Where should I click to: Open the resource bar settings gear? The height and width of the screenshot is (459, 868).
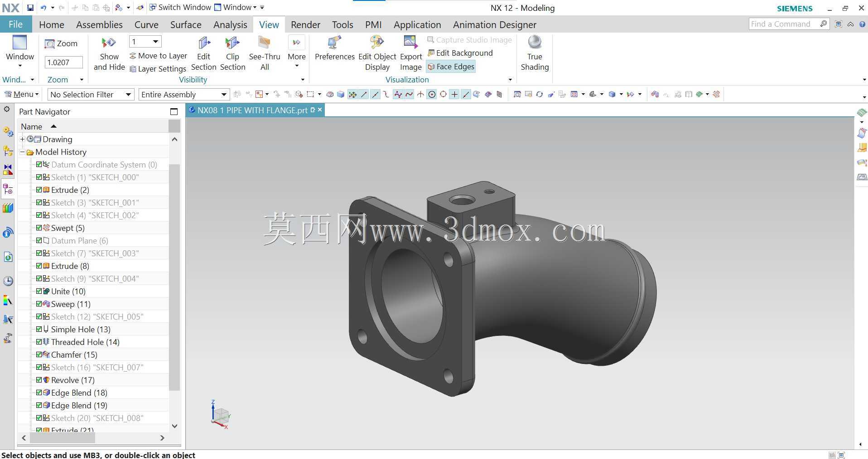click(x=7, y=110)
